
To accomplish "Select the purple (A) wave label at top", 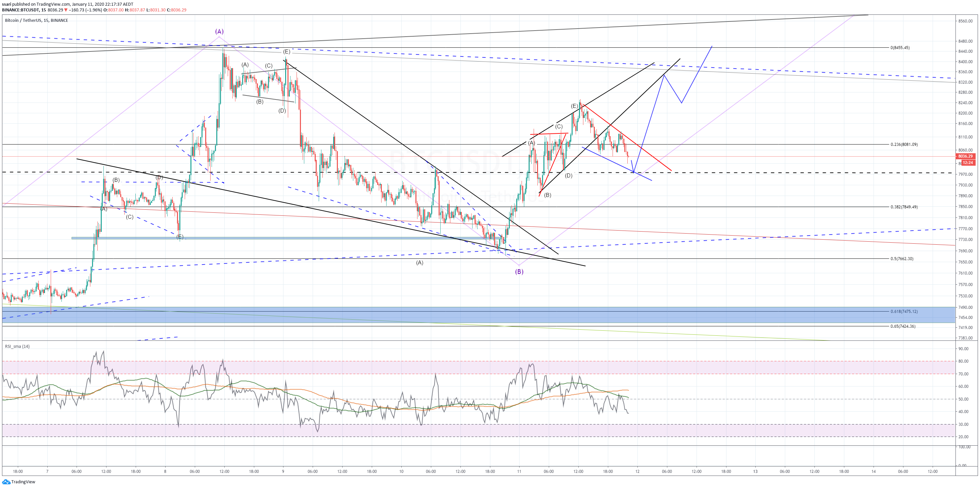I will [219, 31].
